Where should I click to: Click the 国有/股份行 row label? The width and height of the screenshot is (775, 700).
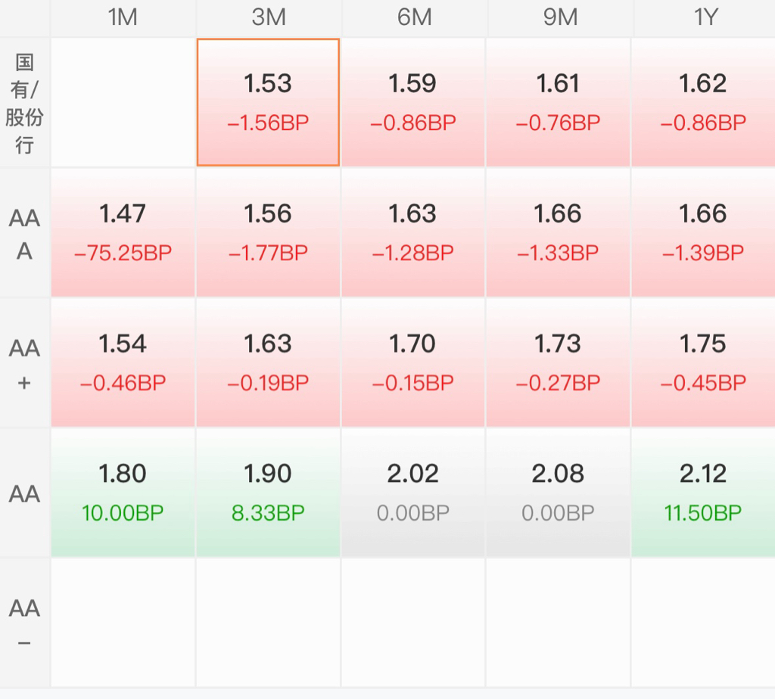click(24, 103)
